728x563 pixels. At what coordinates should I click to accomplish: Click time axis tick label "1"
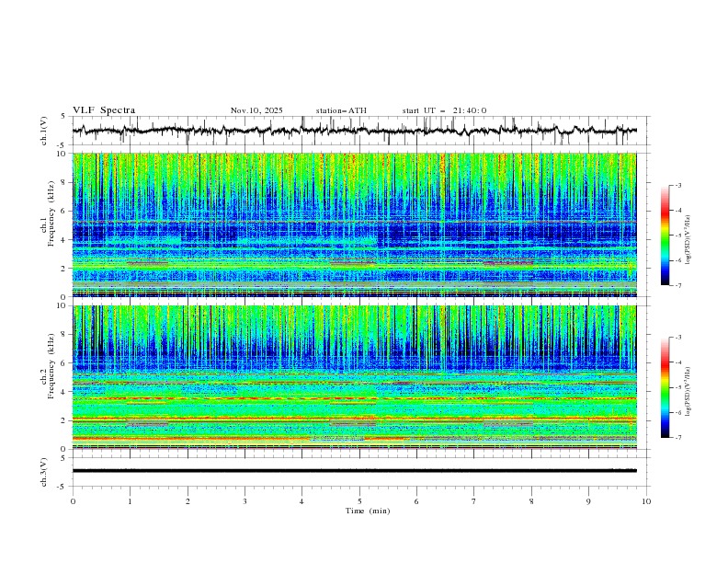pos(130,501)
